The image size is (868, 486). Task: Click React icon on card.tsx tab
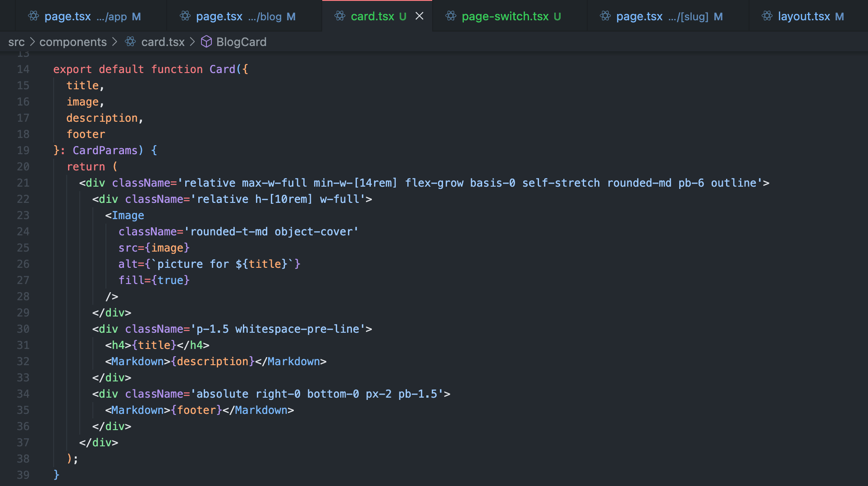340,16
